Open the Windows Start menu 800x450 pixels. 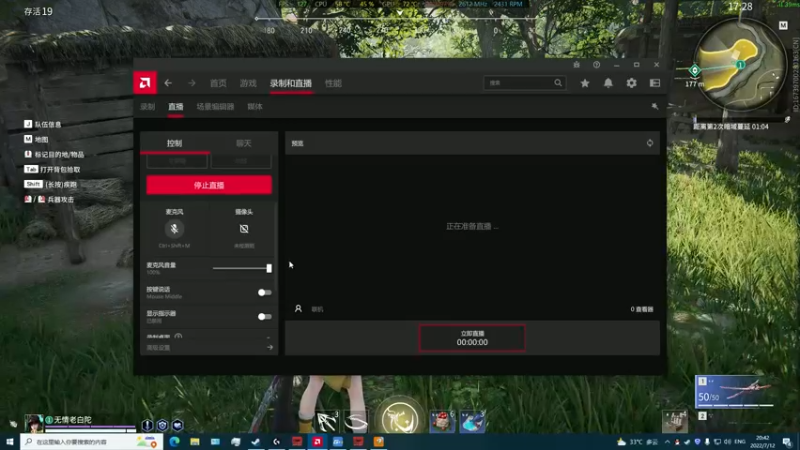point(10,441)
